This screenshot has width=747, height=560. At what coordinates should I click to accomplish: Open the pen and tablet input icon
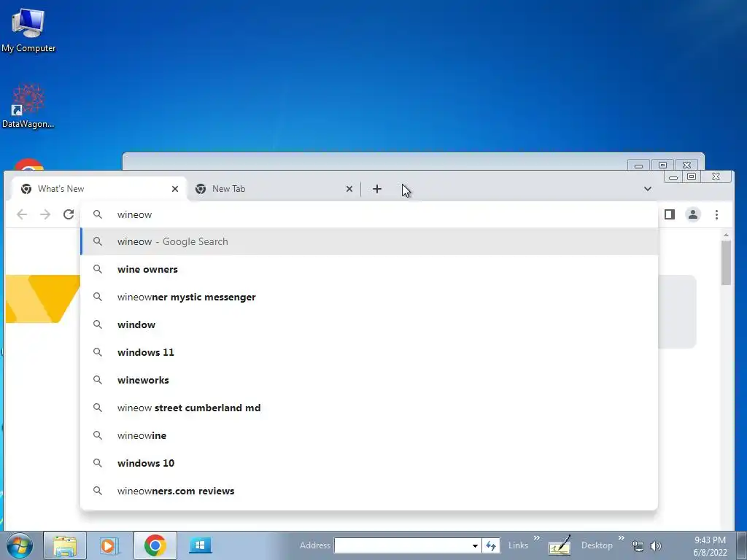click(x=560, y=545)
